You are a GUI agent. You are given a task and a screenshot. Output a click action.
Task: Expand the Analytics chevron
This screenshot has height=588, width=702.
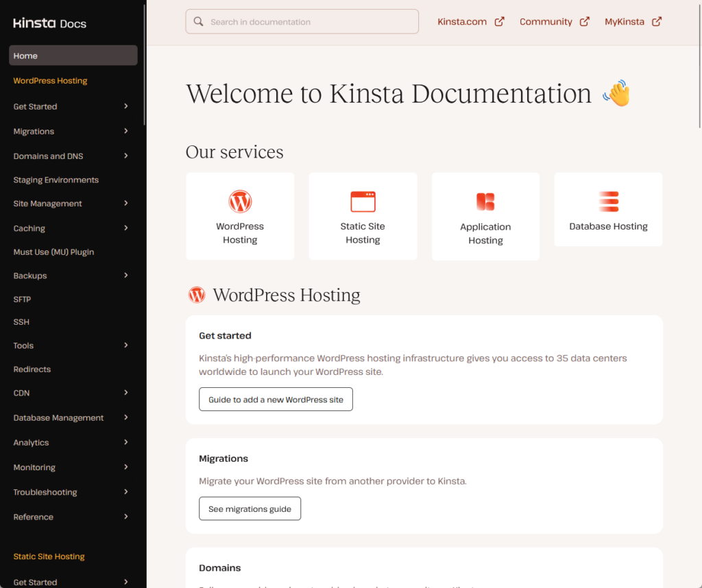pos(126,442)
